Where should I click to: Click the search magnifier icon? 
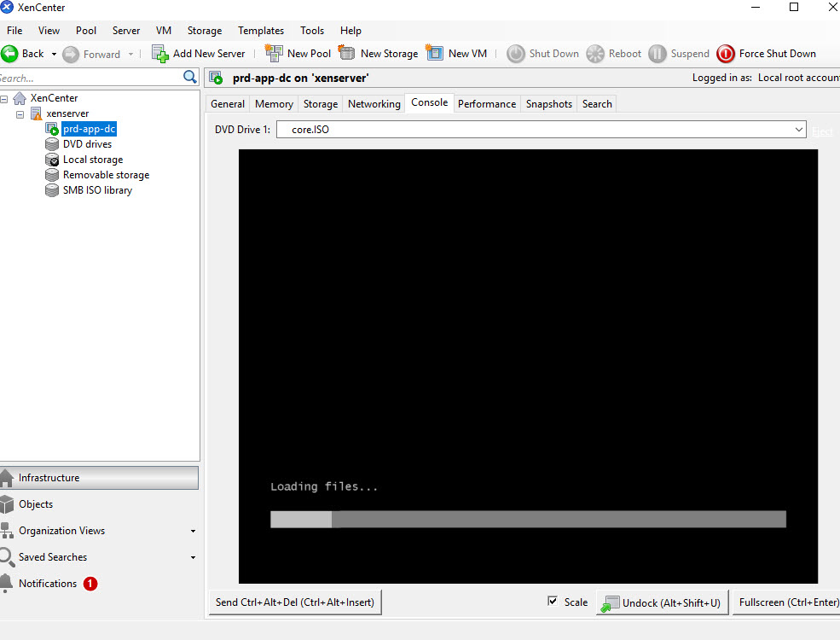point(190,78)
